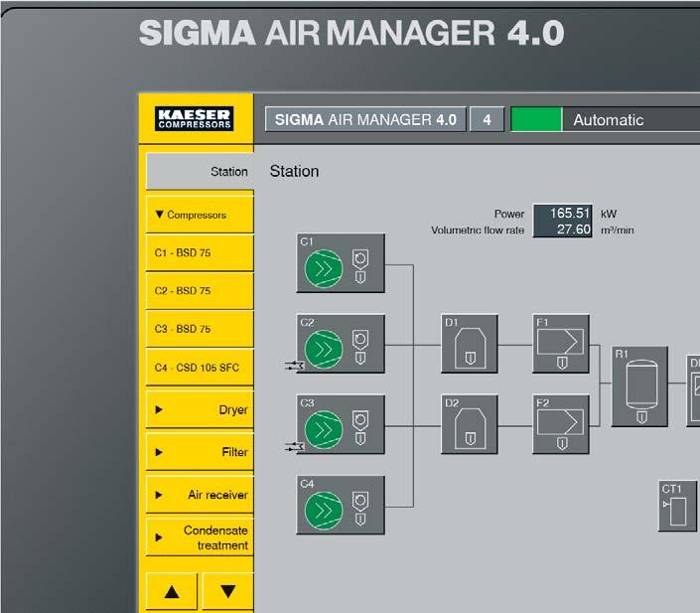This screenshot has height=613, width=700.
Task: Click the Station page heading
Action: [294, 171]
